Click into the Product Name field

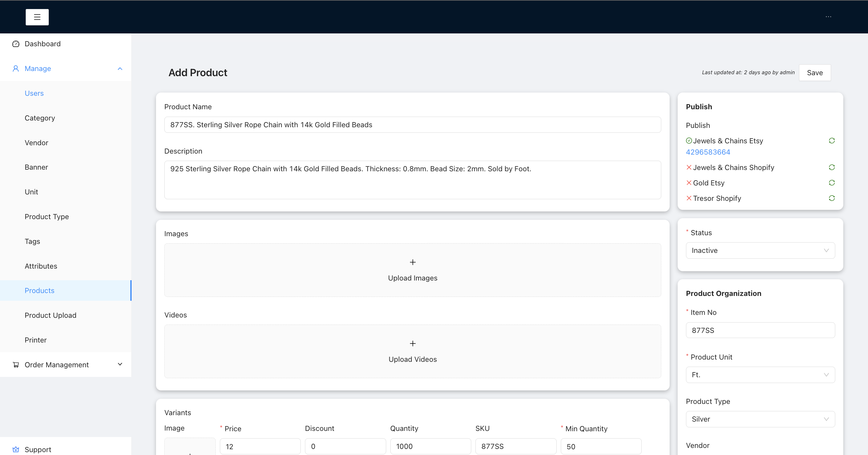[412, 125]
